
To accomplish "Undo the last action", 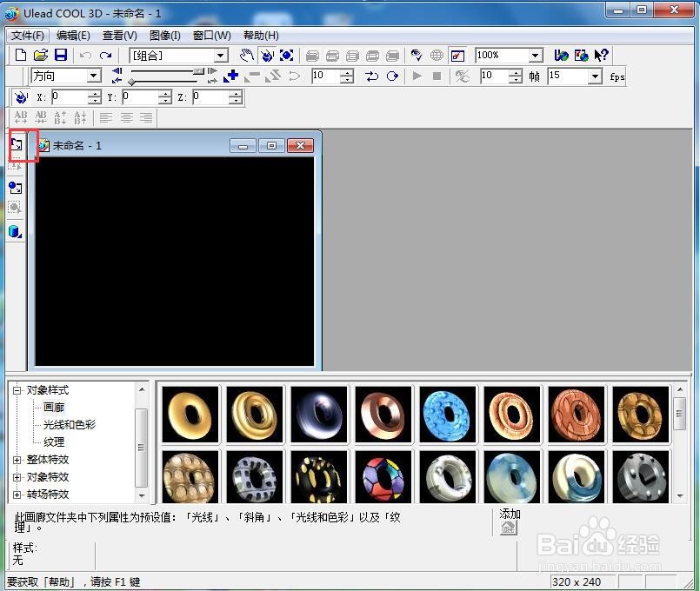I will click(x=85, y=56).
